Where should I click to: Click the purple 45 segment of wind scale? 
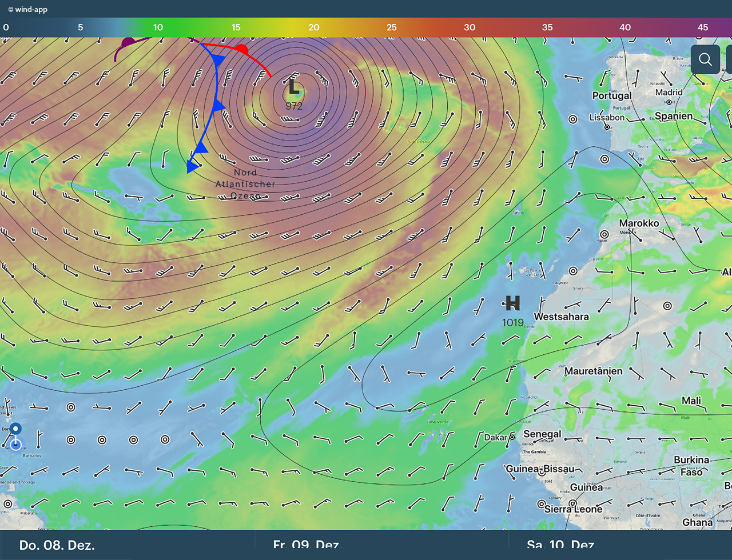point(703,27)
